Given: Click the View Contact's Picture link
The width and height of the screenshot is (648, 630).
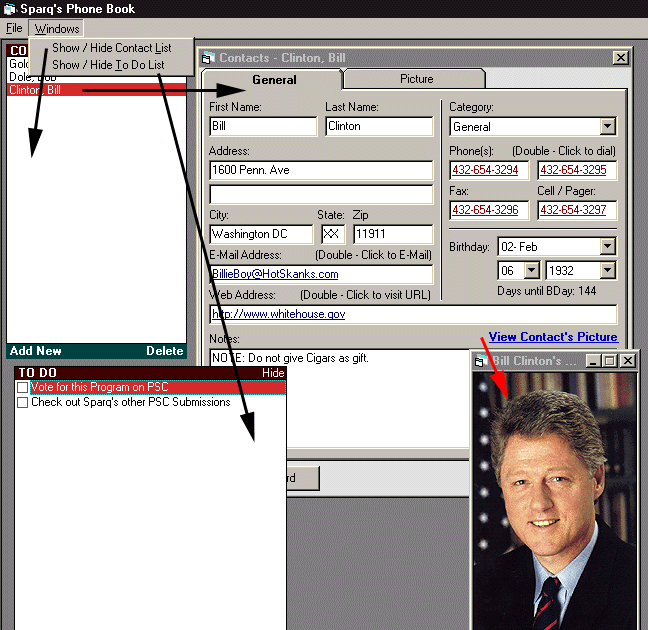Looking at the screenshot, I should (552, 337).
